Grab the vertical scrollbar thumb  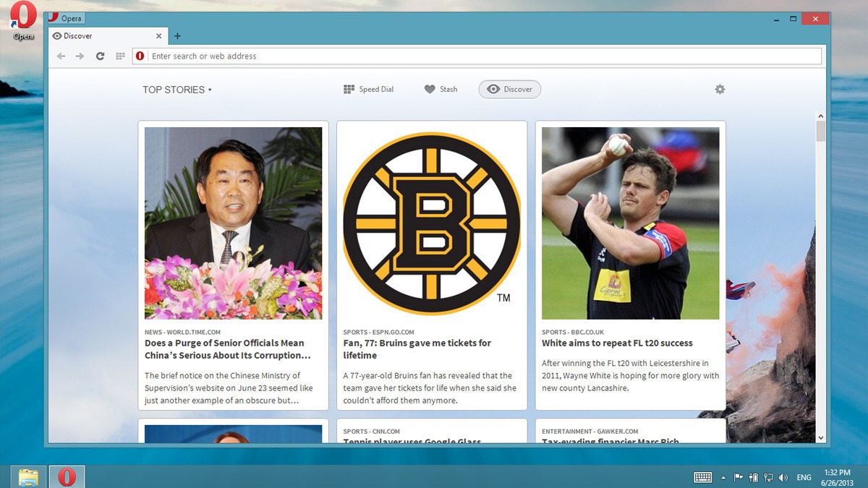pos(820,131)
